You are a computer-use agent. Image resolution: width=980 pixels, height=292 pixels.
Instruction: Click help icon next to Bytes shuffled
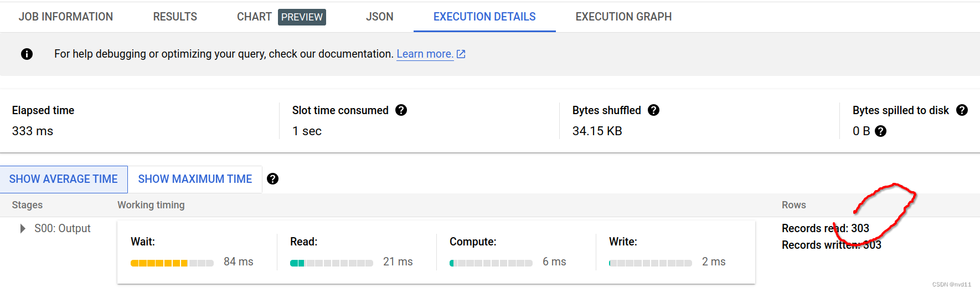click(x=653, y=110)
